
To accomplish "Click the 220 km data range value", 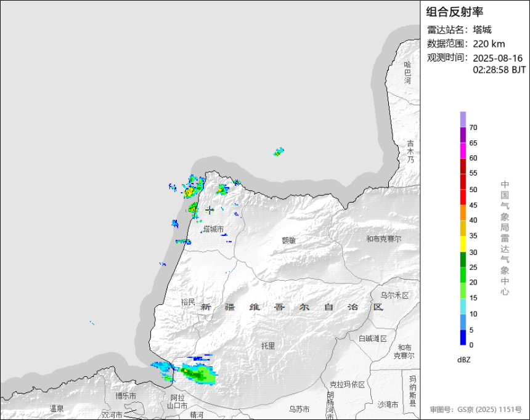I will coord(489,44).
